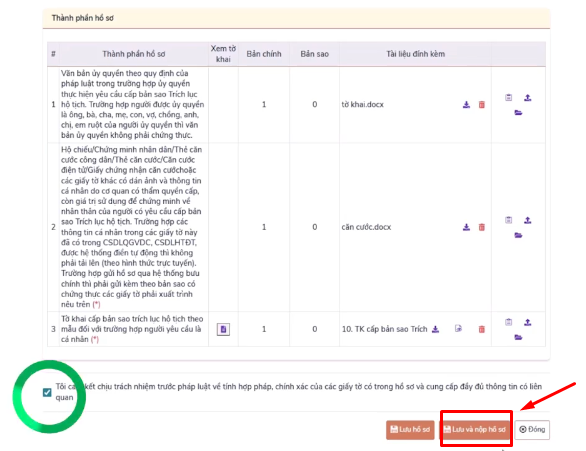This screenshot has width=586, height=451.
Task: Click the Tài liệu đính kèm column header
Action: point(416,54)
